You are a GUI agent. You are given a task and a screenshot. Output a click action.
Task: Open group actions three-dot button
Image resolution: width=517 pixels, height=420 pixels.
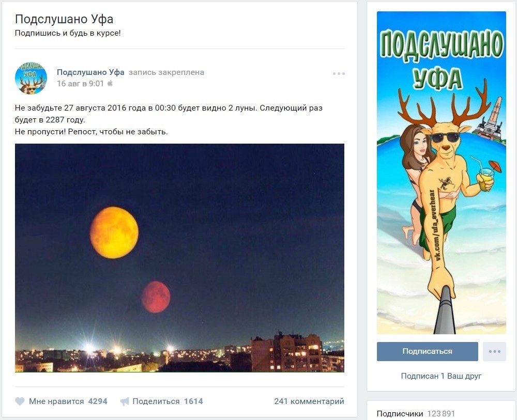tap(494, 351)
